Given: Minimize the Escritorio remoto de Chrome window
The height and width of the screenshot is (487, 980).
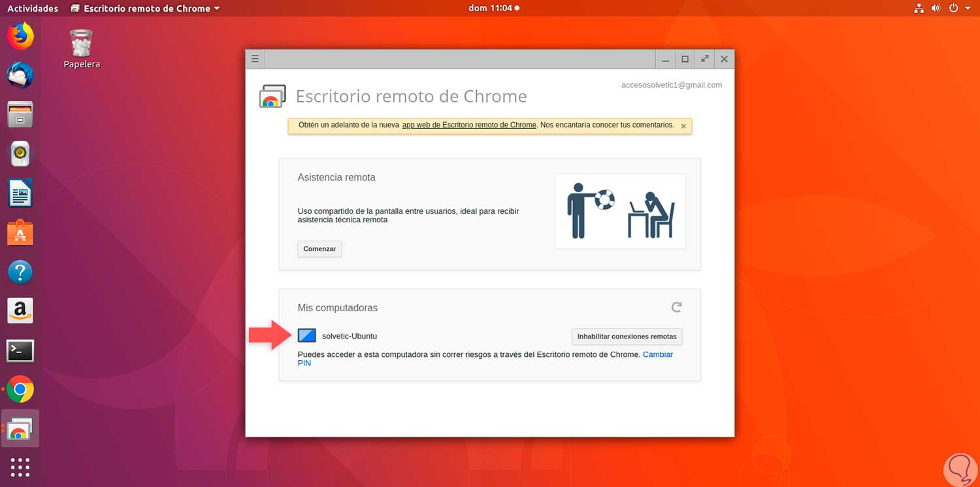Looking at the screenshot, I should tap(665, 59).
